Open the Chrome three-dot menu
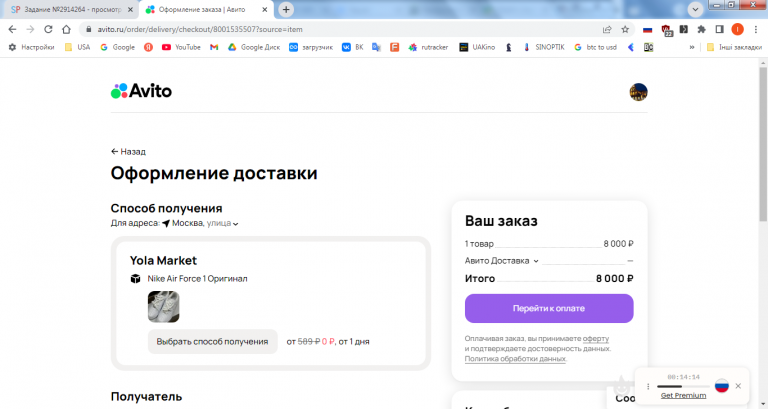The height and width of the screenshot is (409, 768). pyautogui.click(x=756, y=29)
